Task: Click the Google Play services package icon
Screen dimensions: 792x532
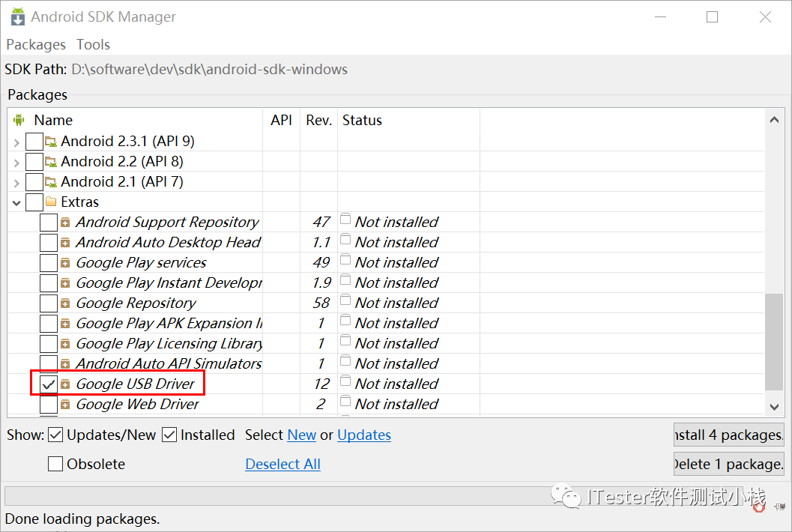Action: pos(65,263)
